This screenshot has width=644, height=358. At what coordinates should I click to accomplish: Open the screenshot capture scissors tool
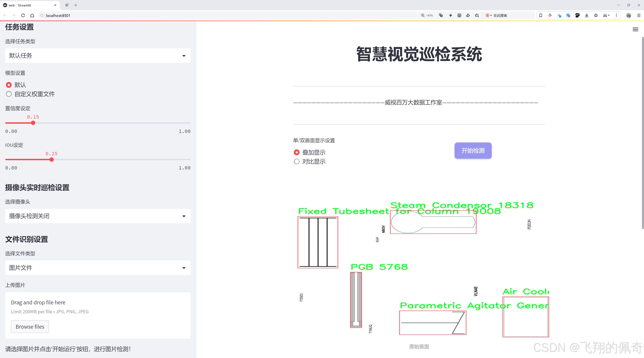(605, 15)
